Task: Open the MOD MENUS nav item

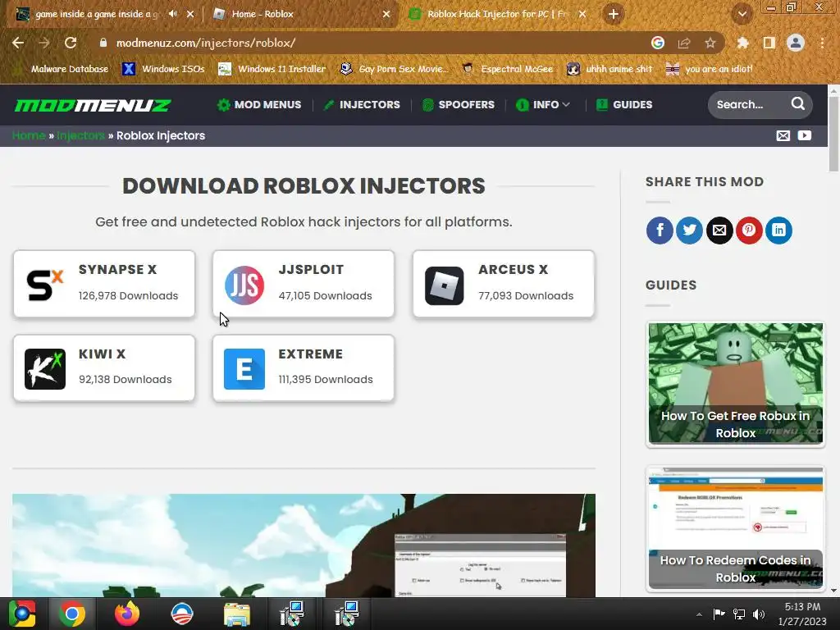Action: [259, 104]
